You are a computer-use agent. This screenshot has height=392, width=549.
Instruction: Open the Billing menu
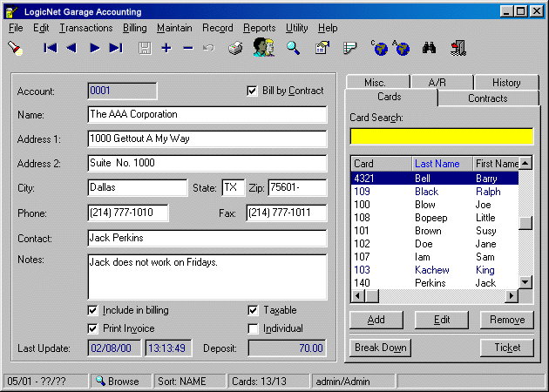click(x=135, y=28)
